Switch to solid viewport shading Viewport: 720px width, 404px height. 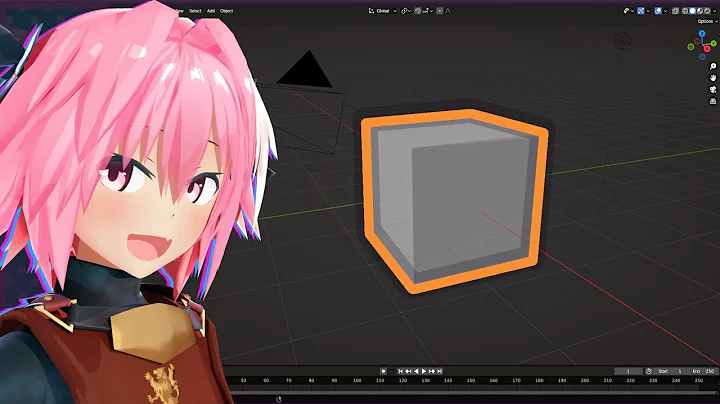pyautogui.click(x=692, y=11)
